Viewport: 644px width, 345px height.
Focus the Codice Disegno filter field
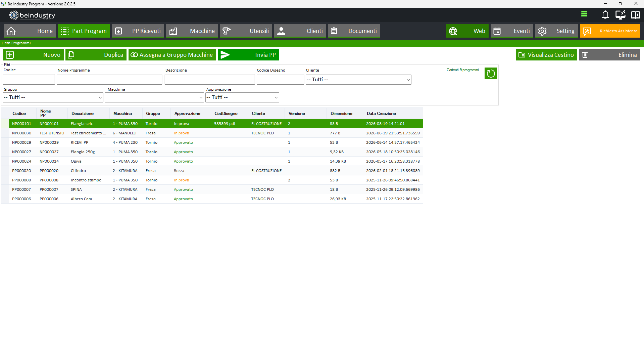pyautogui.click(x=281, y=80)
